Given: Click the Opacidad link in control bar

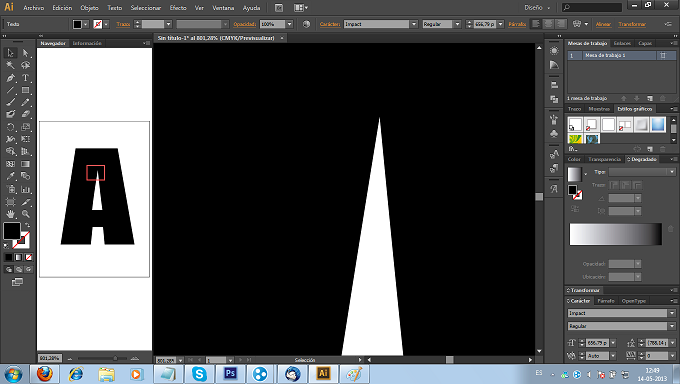Looking at the screenshot, I should (x=245, y=24).
